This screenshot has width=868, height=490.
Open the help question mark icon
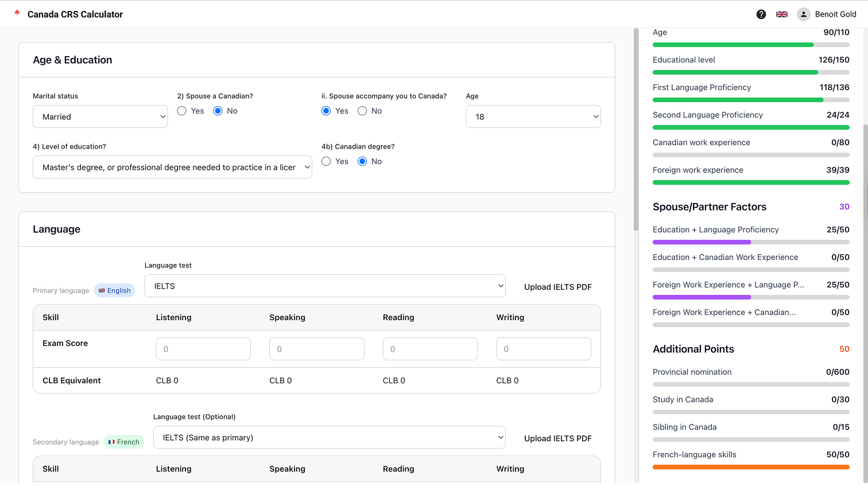[x=761, y=14]
